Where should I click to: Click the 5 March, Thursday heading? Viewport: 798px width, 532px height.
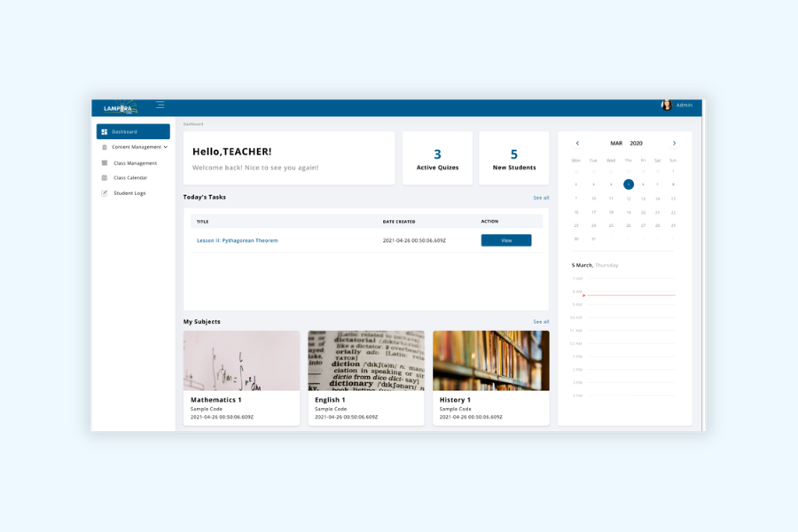pyautogui.click(x=595, y=265)
